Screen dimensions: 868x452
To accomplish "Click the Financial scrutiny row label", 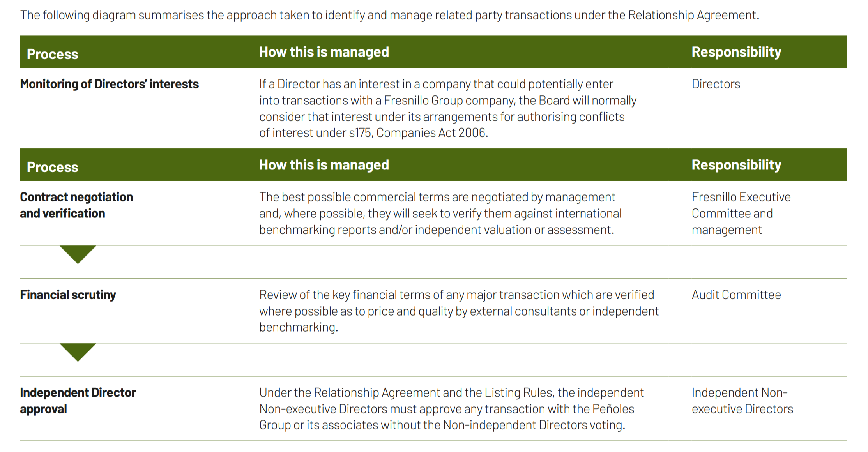I will [x=68, y=295].
